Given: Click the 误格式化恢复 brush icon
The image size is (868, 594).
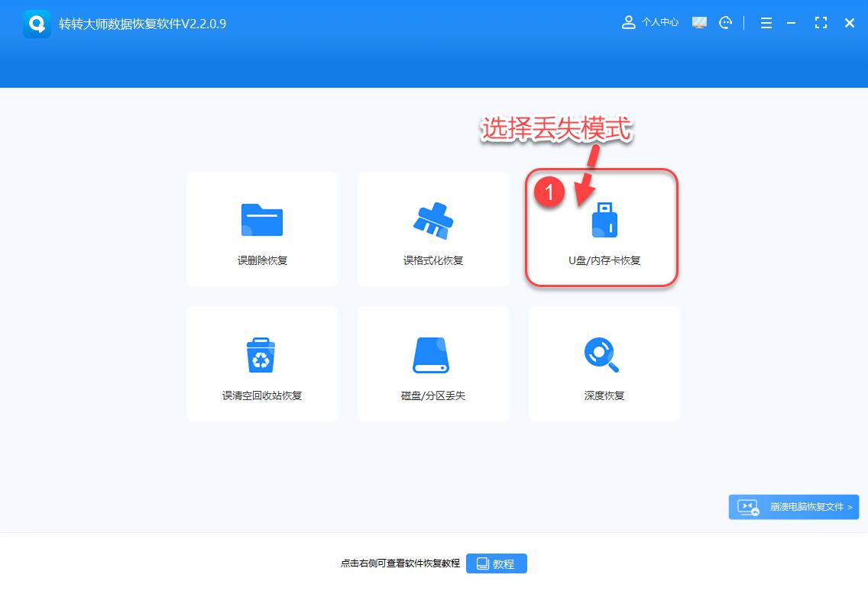Looking at the screenshot, I should click(433, 218).
